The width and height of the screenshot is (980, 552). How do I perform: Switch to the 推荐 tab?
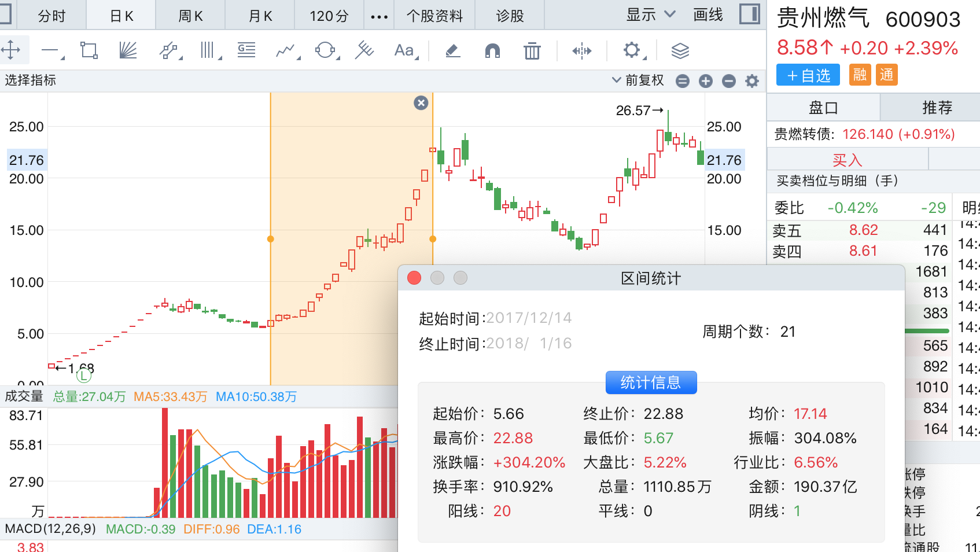(937, 108)
